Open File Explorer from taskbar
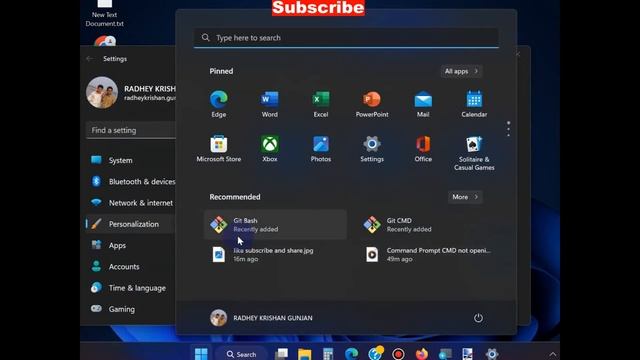The height and width of the screenshot is (360, 640). coord(304,354)
